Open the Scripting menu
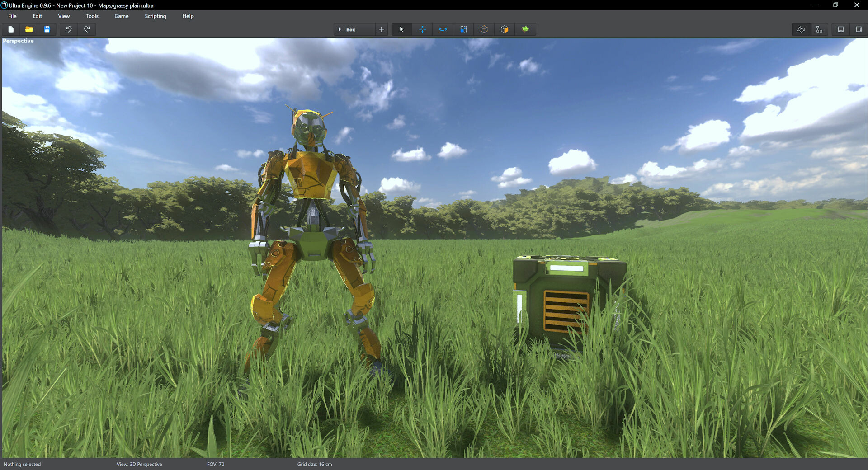The image size is (868, 470). tap(155, 16)
